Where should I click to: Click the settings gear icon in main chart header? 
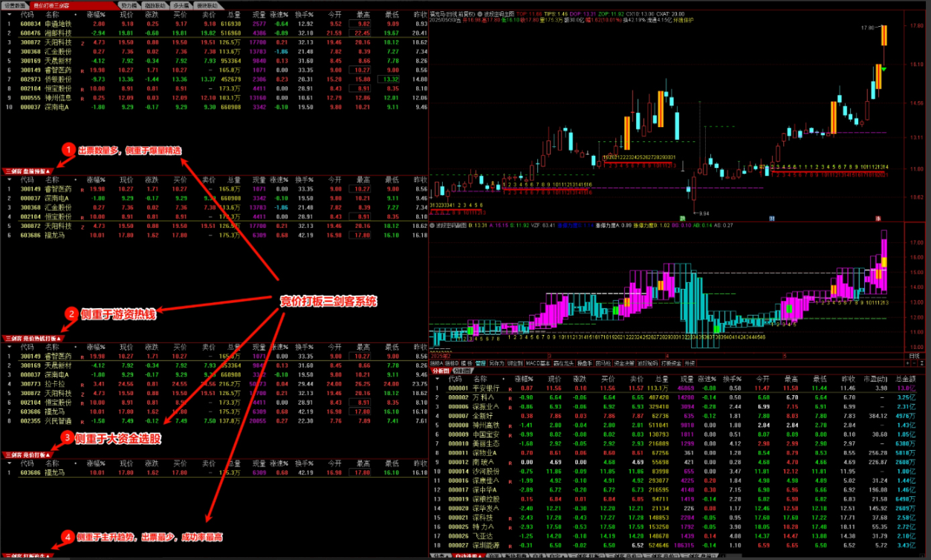point(480,14)
